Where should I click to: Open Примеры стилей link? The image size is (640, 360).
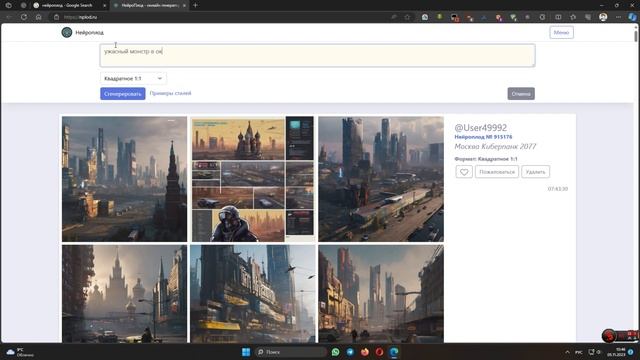(170, 93)
